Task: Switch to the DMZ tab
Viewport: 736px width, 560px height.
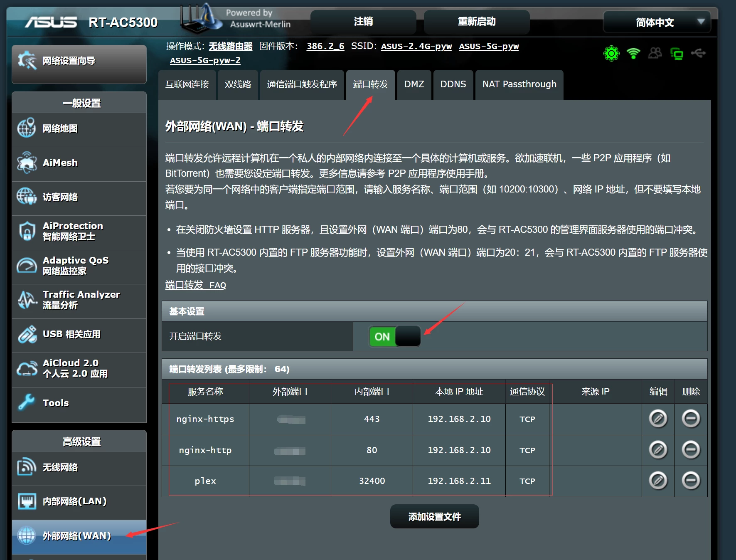Action: (x=414, y=84)
